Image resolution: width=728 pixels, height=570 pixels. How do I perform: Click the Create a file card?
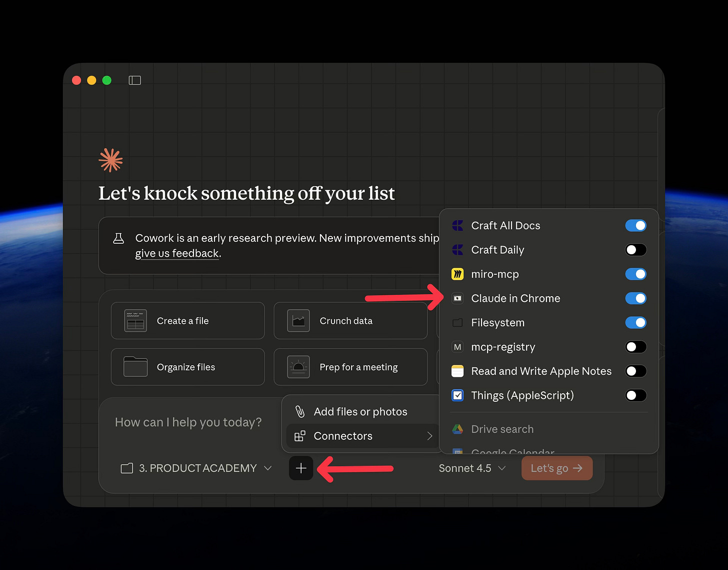[x=187, y=321]
